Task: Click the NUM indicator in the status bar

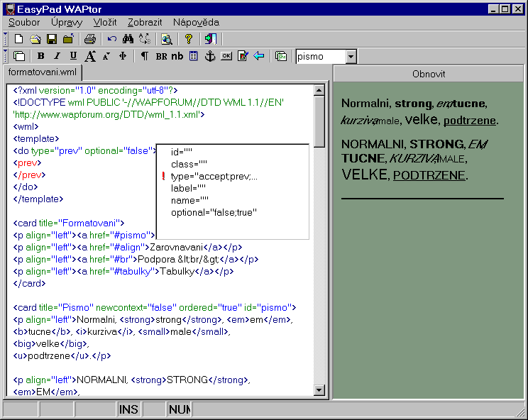Action: pos(180,409)
